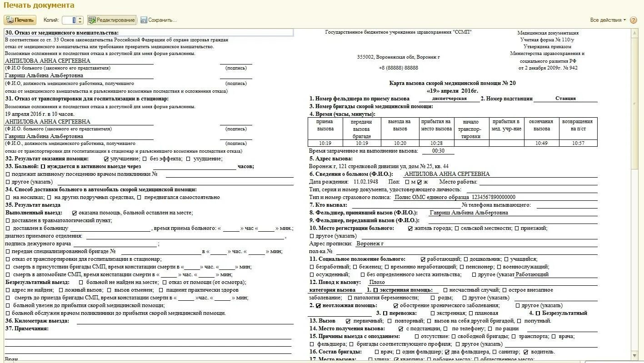The width and height of the screenshot is (644, 363).
Task: Click the scrollbar up arrow
Action: pyautogui.click(x=635, y=32)
